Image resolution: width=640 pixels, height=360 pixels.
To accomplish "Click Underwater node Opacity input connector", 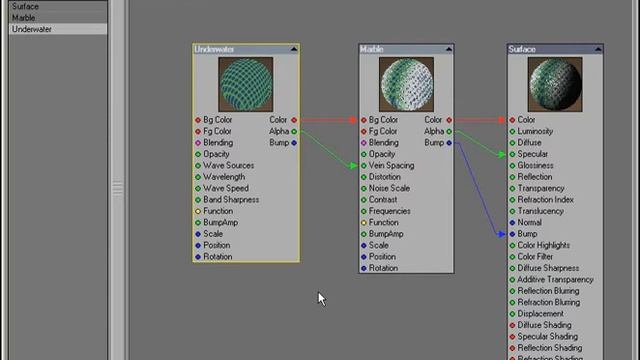I will coord(198,154).
